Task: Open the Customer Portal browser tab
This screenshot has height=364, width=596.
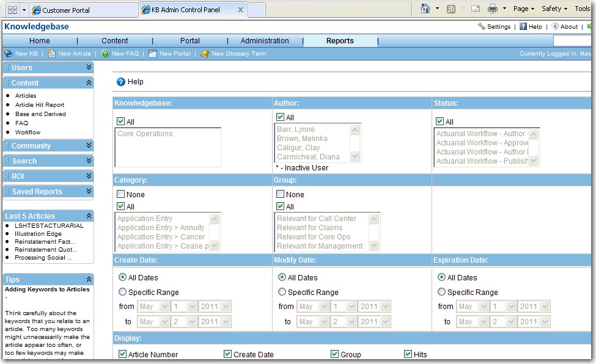Action: tap(83, 10)
